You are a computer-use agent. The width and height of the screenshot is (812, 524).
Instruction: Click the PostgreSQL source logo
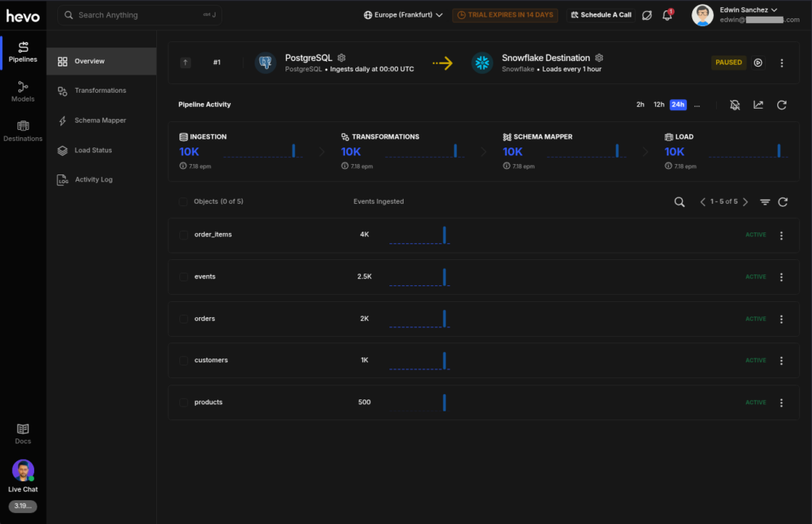coord(265,63)
